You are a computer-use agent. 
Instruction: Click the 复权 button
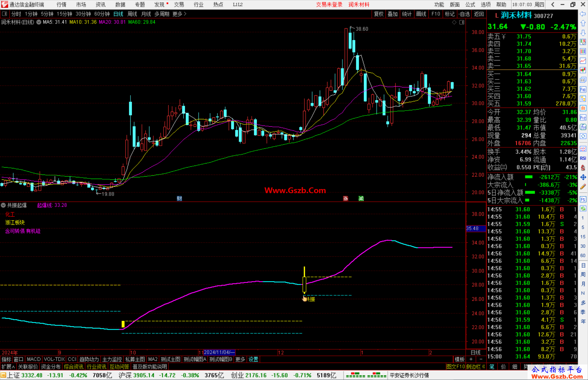pos(379,14)
